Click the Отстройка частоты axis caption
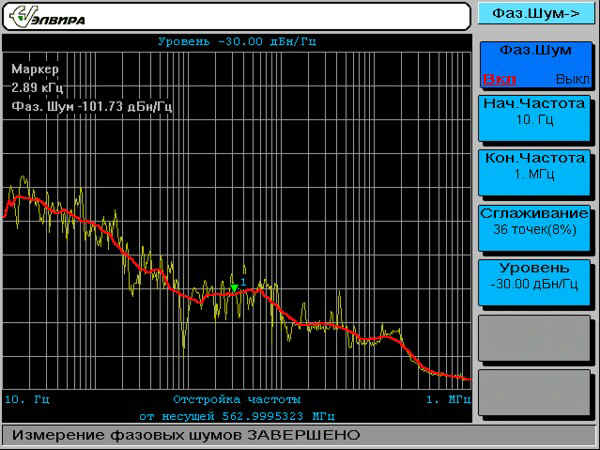Image resolution: width=600 pixels, height=450 pixels. pyautogui.click(x=237, y=399)
